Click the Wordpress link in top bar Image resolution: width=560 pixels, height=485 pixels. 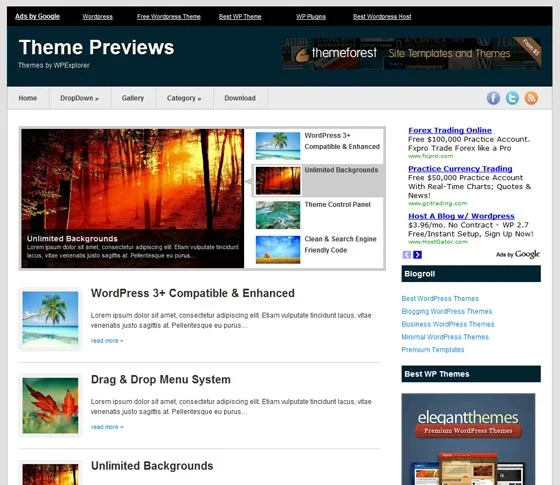tap(98, 16)
